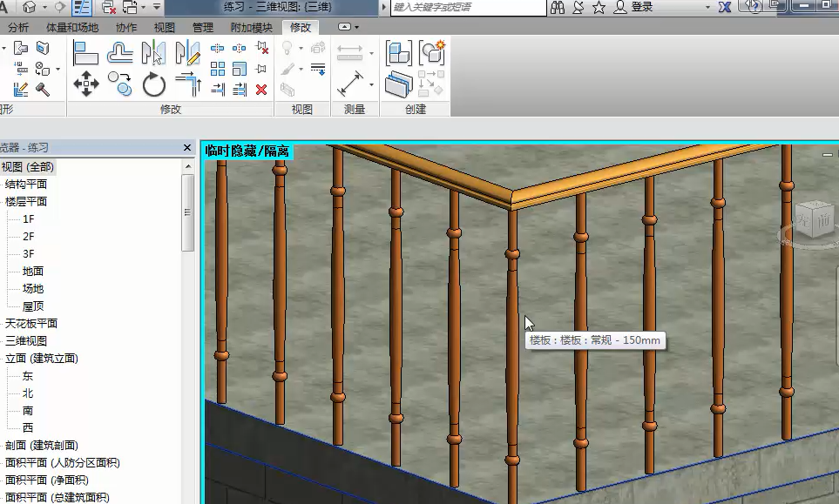Image resolution: width=839 pixels, height=504 pixels.
Task: Click the Offset tool icon
Action: pyautogui.click(x=120, y=54)
